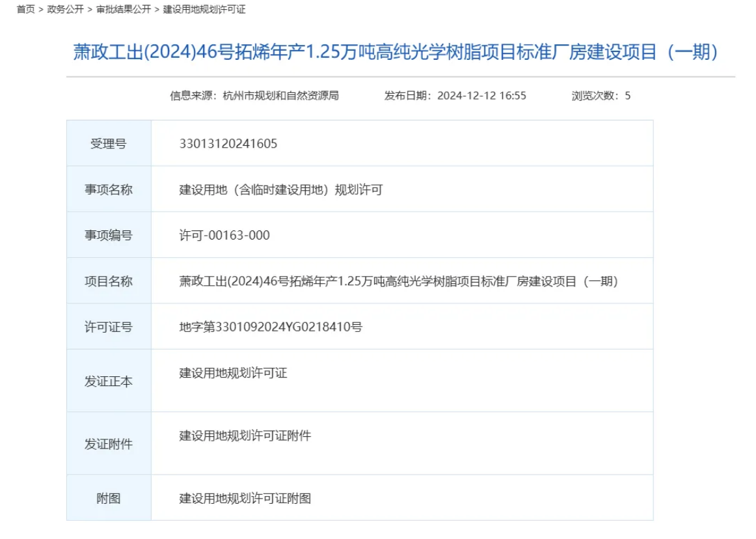Go to the 首页 breadcrumb link
Image resolution: width=756 pixels, height=539 pixels.
25,10
